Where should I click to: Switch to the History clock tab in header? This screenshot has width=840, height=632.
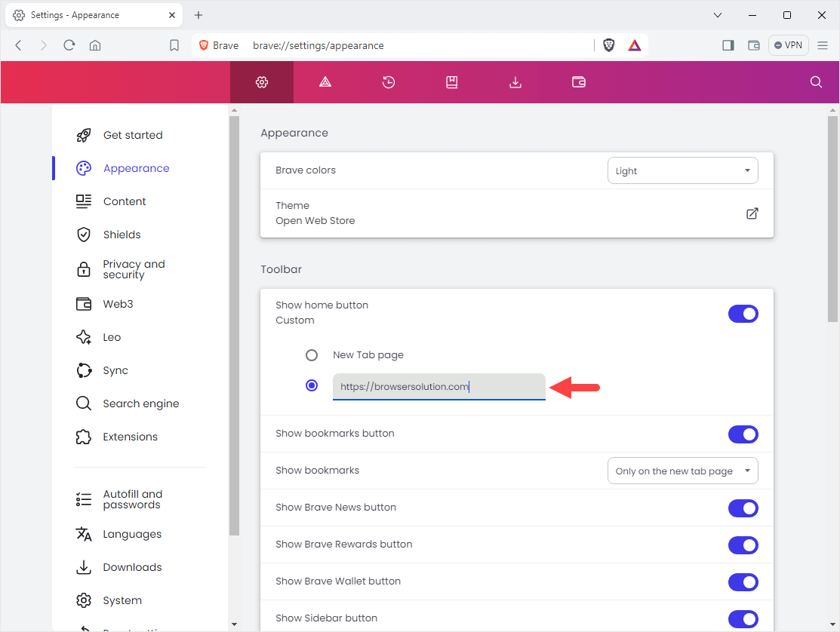pyautogui.click(x=389, y=82)
